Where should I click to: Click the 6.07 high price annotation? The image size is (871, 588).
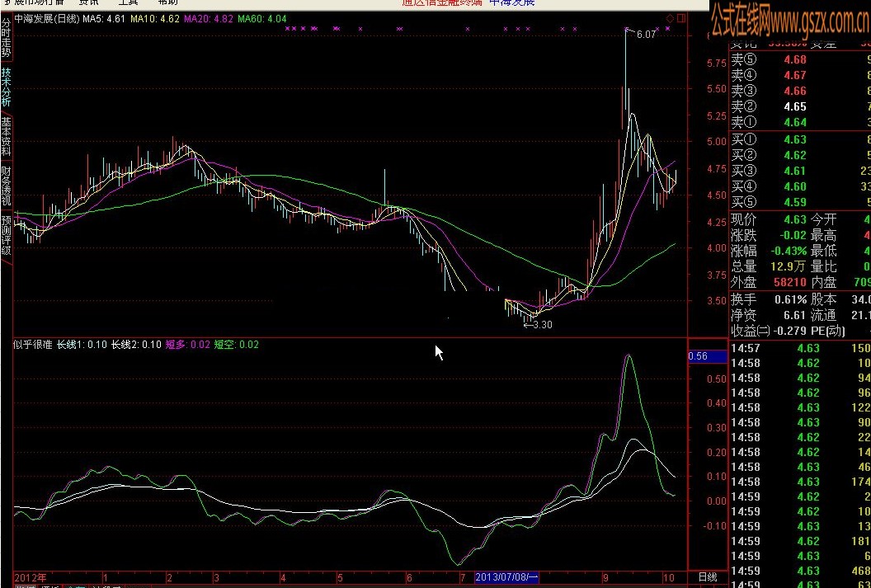click(646, 35)
